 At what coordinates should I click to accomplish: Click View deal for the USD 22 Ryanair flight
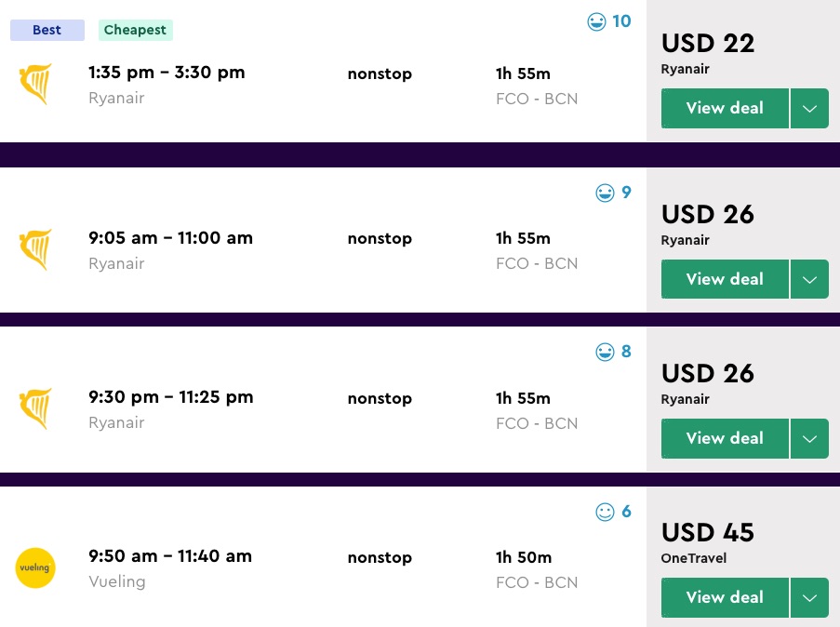725,109
